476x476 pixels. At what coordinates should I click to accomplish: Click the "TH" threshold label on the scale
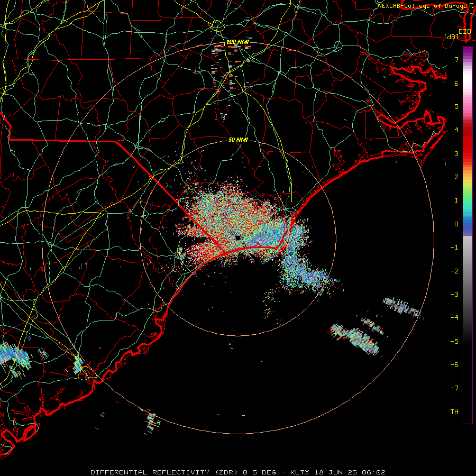click(x=454, y=412)
